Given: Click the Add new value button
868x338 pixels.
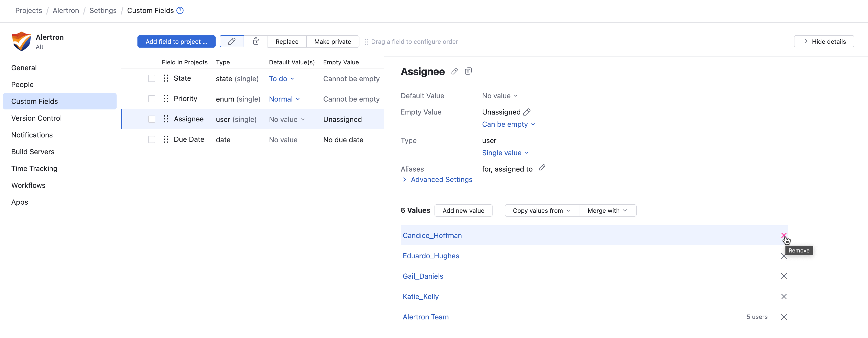Looking at the screenshot, I should 463,211.
